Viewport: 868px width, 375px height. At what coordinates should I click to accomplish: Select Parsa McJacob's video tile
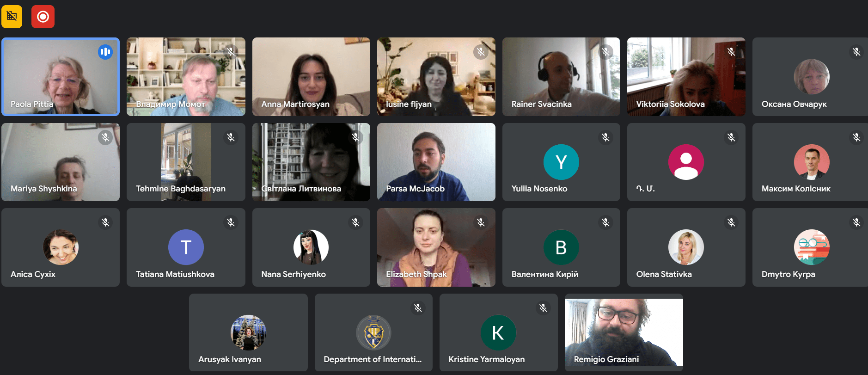(x=436, y=162)
